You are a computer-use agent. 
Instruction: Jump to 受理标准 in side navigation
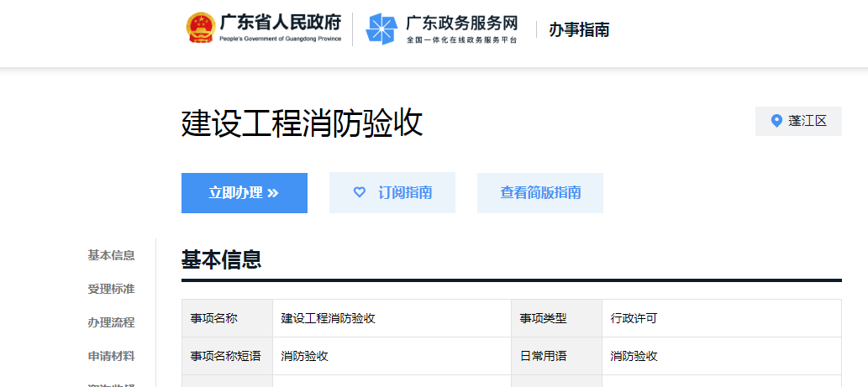point(111,289)
